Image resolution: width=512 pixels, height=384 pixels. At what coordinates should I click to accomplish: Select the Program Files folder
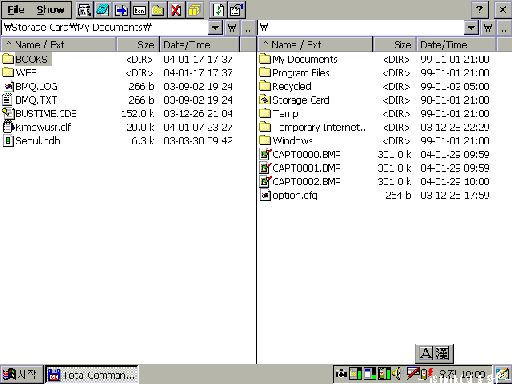295,73
